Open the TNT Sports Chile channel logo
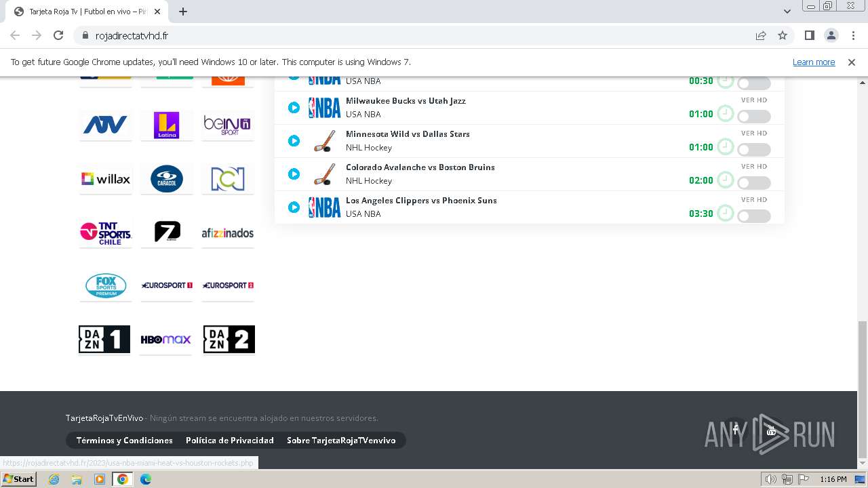The image size is (868, 488). pyautogui.click(x=105, y=232)
